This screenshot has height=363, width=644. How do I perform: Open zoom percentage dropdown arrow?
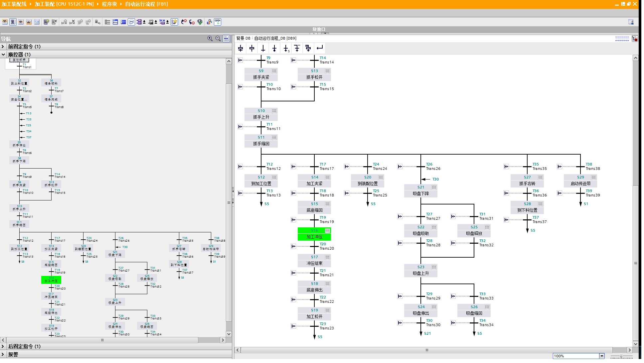click(x=601, y=356)
